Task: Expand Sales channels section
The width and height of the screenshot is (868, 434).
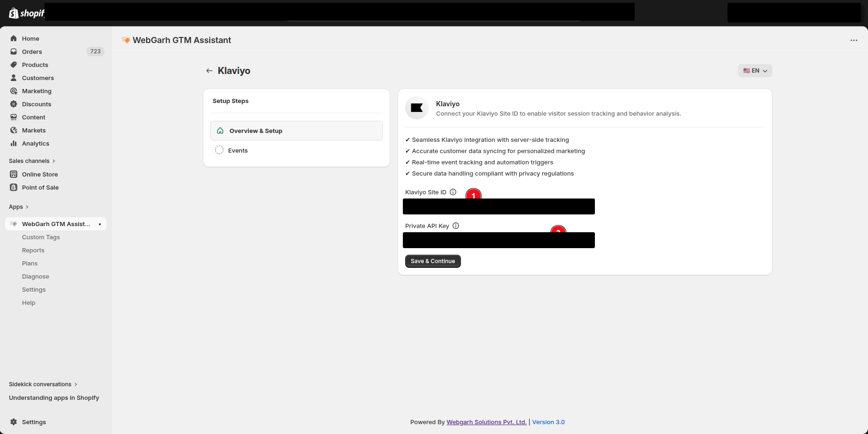Action: point(32,161)
